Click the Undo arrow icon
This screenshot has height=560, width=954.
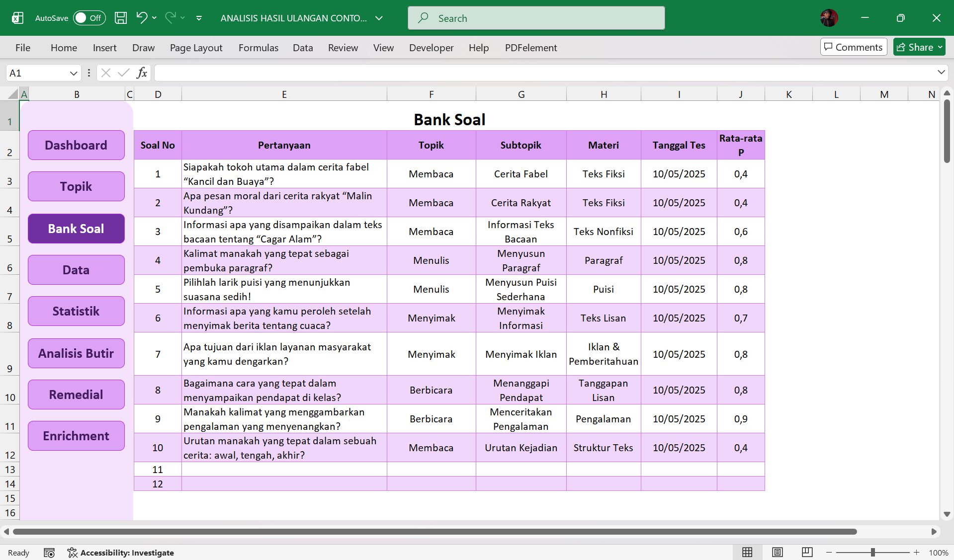point(142,18)
